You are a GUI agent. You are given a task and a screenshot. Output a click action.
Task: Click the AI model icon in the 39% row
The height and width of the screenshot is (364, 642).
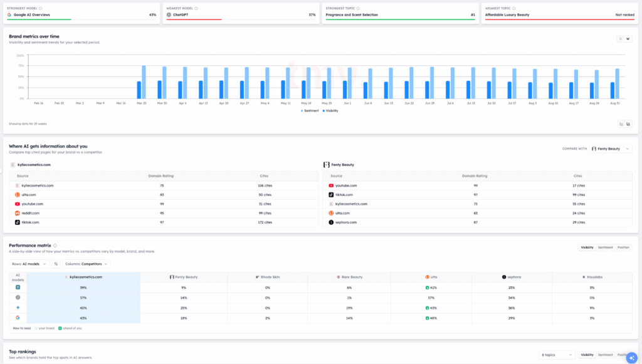point(18,288)
